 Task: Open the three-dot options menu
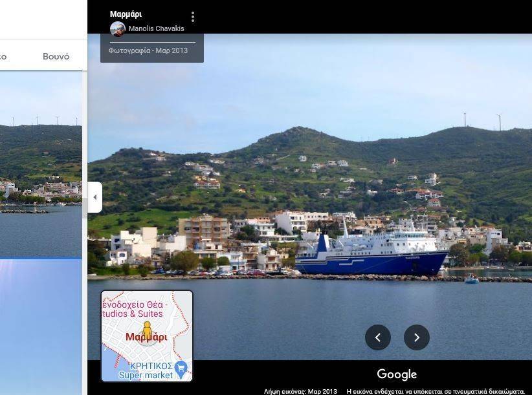click(x=193, y=17)
